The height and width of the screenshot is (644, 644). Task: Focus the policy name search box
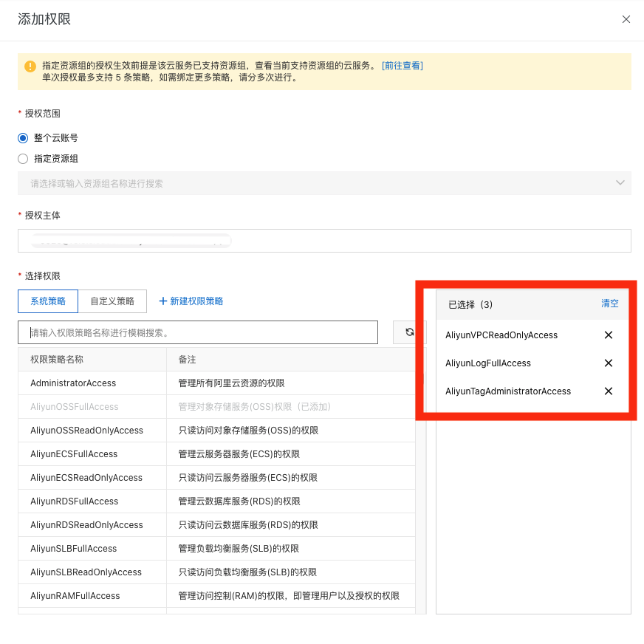coord(197,332)
